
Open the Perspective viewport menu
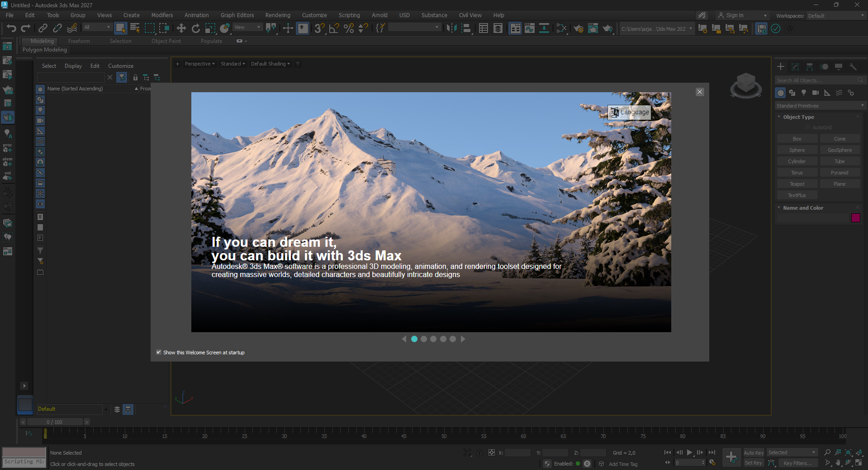click(199, 64)
